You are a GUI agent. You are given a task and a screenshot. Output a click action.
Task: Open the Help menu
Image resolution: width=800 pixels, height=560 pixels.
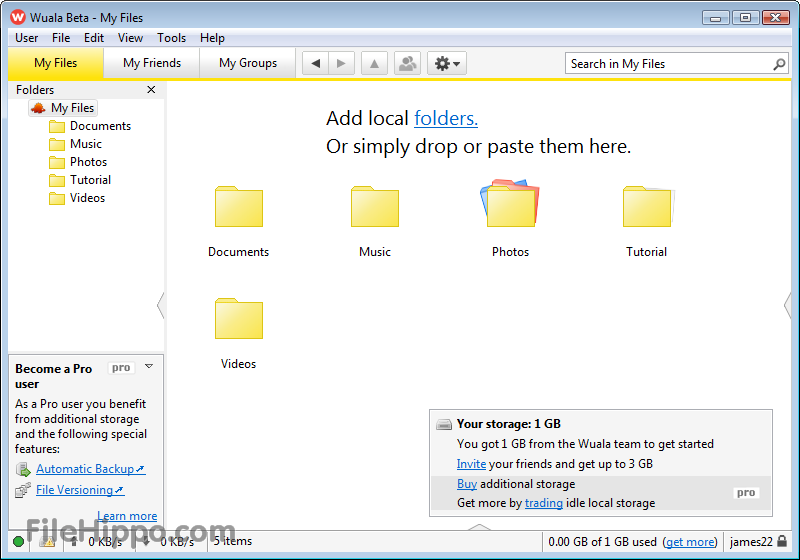tap(212, 38)
